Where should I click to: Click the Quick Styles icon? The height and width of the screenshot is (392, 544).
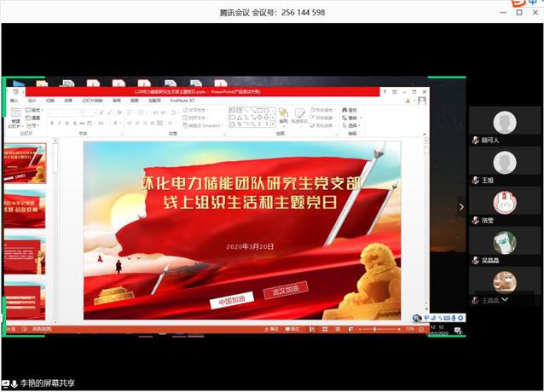[300, 116]
